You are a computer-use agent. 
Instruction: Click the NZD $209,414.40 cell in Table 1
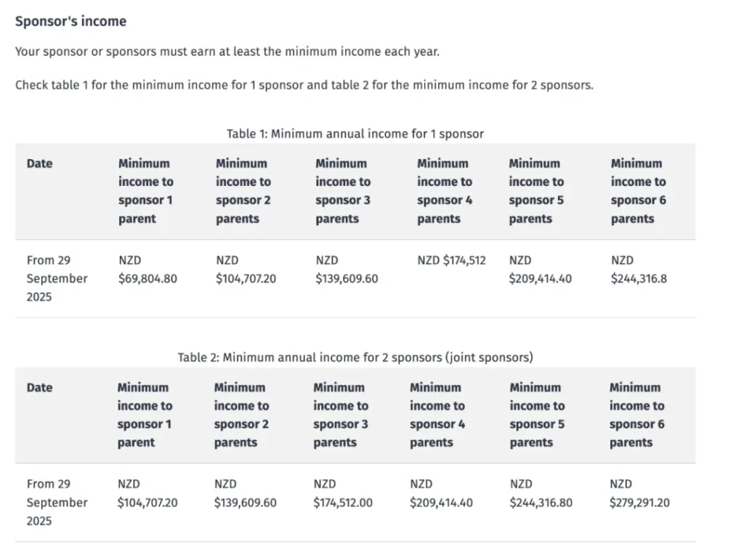tap(540, 269)
